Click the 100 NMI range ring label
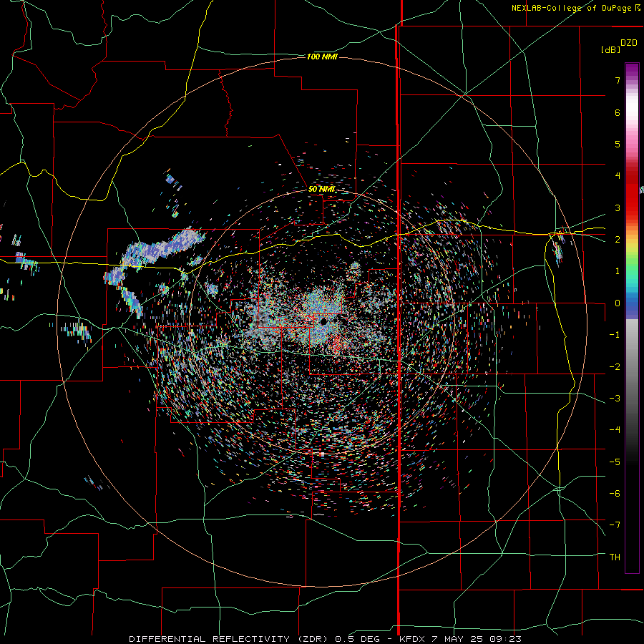 [x=322, y=57]
